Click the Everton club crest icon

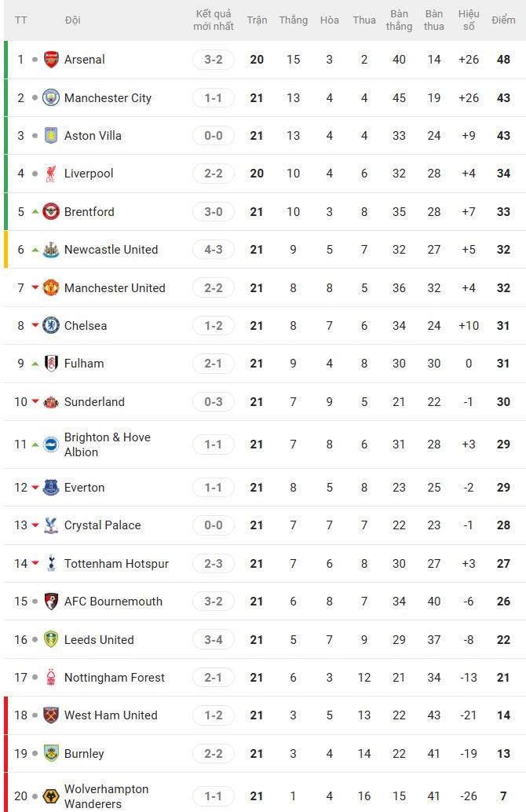(x=51, y=488)
